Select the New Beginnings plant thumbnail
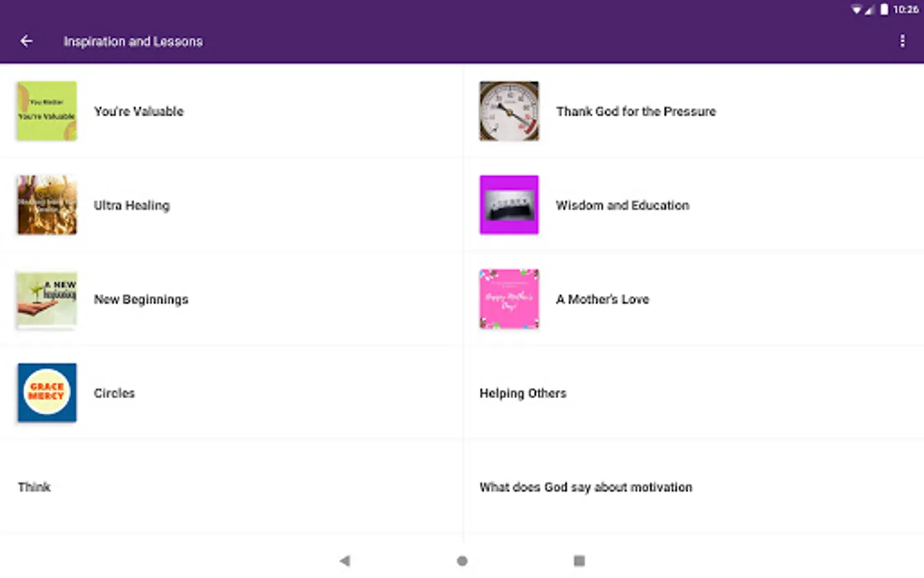Viewport: 924px width, 578px height. click(47, 299)
